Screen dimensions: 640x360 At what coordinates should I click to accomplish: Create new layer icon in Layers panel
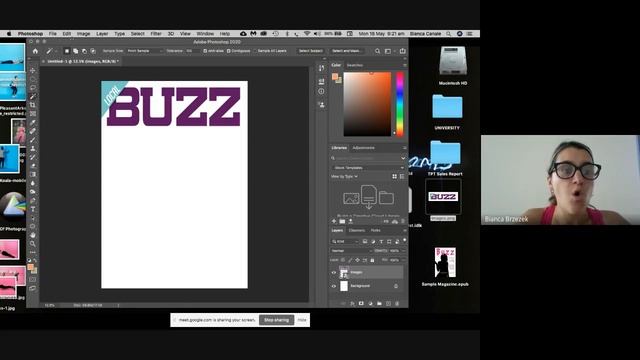point(388,304)
